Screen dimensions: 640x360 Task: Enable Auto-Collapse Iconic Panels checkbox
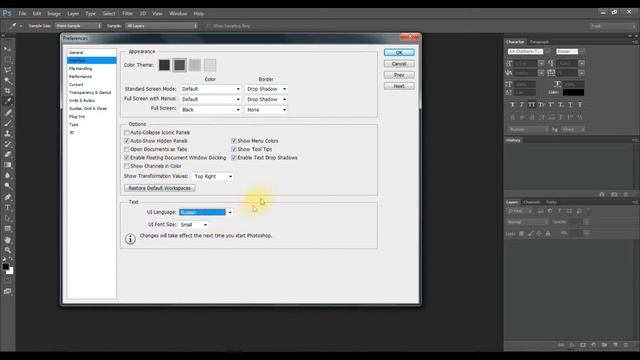pos(127,133)
